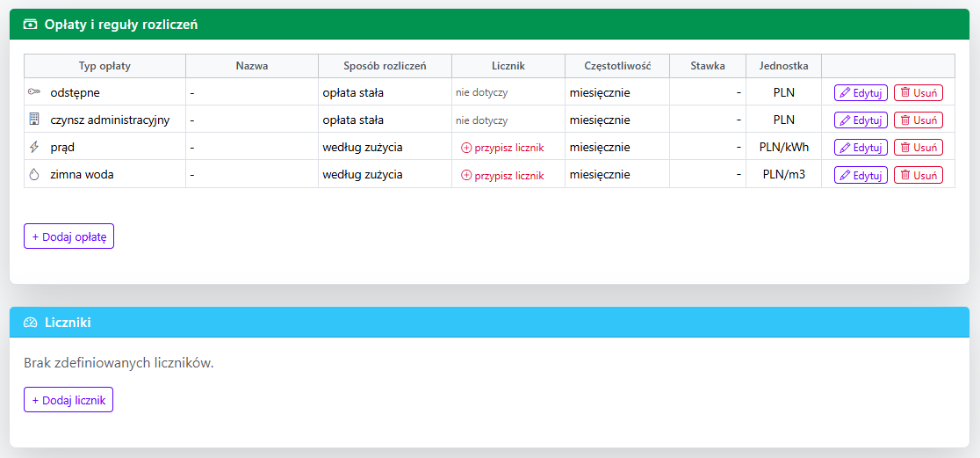This screenshot has height=458, width=980.
Task: Assign a meter to the prąd row
Action: point(502,149)
